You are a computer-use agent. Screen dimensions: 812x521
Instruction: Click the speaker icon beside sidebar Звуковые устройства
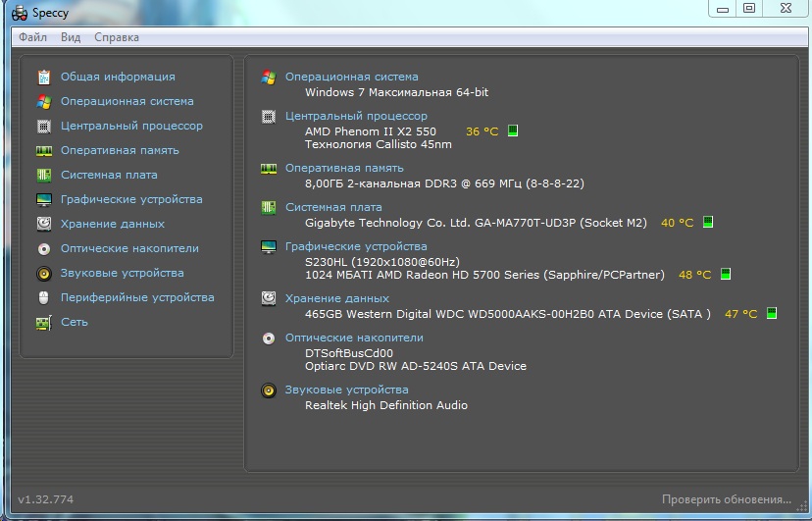(x=44, y=274)
